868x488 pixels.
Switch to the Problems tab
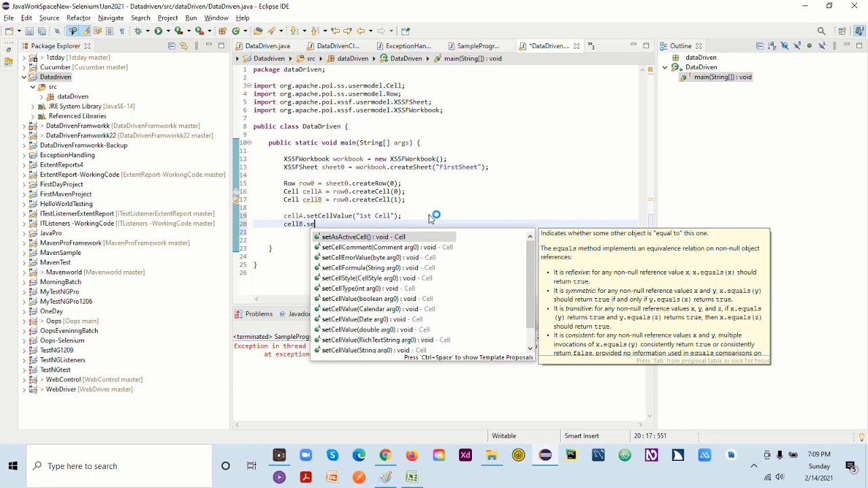[x=254, y=314]
